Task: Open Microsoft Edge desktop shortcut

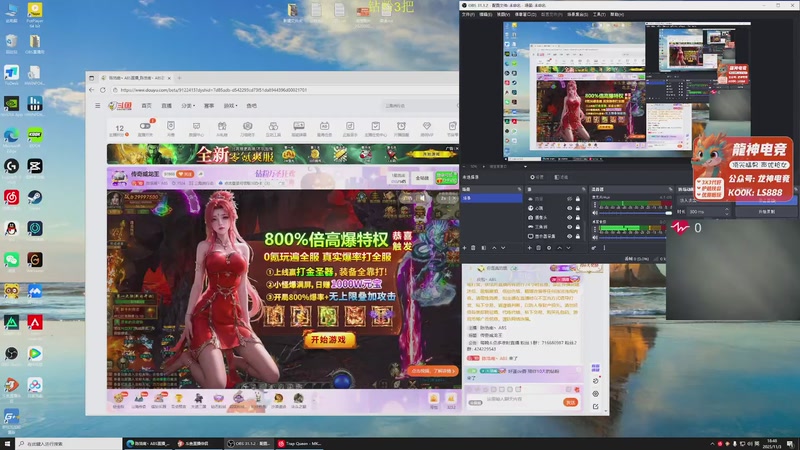Action: pyautogui.click(x=11, y=135)
